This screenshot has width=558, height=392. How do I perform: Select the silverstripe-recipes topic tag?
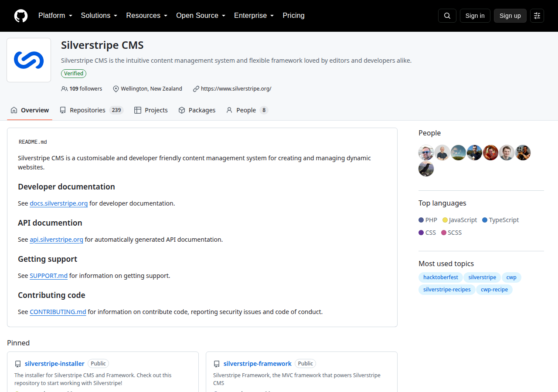point(447,290)
